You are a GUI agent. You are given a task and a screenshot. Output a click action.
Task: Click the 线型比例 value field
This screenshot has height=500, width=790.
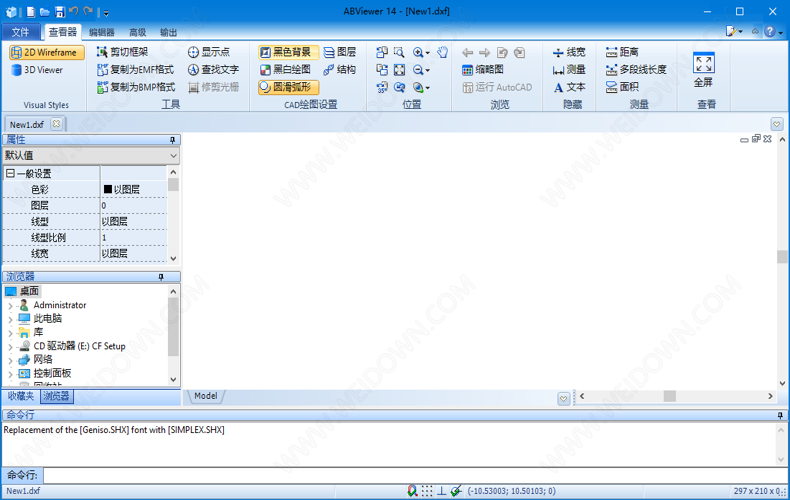click(x=134, y=237)
